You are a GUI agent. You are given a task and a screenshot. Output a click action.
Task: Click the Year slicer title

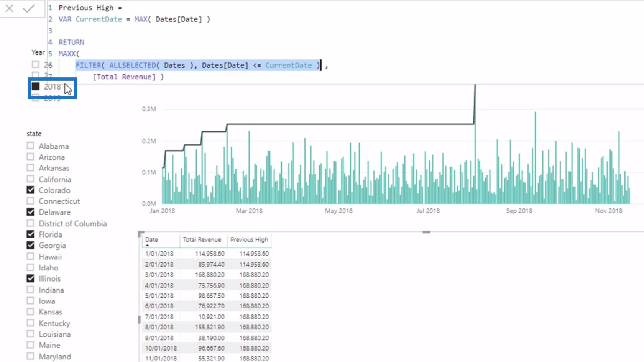(38, 52)
